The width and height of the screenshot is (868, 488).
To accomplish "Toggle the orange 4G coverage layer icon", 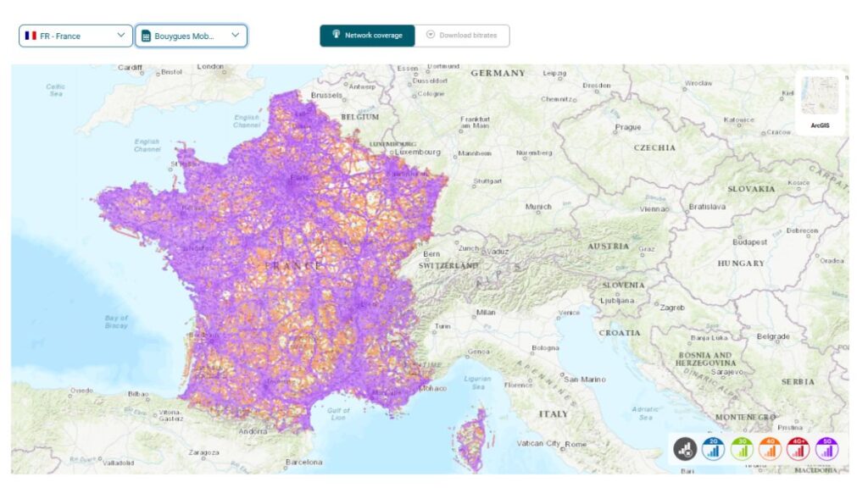I will click(x=770, y=449).
